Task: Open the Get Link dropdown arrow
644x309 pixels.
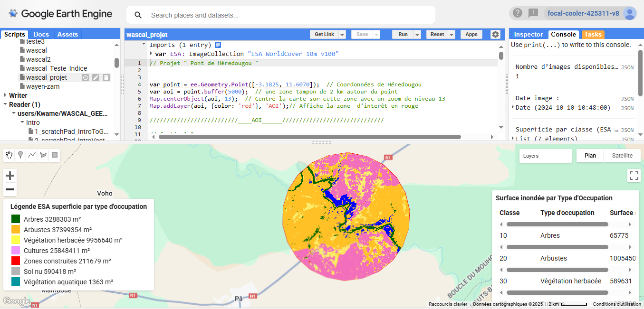Action: [x=343, y=35]
